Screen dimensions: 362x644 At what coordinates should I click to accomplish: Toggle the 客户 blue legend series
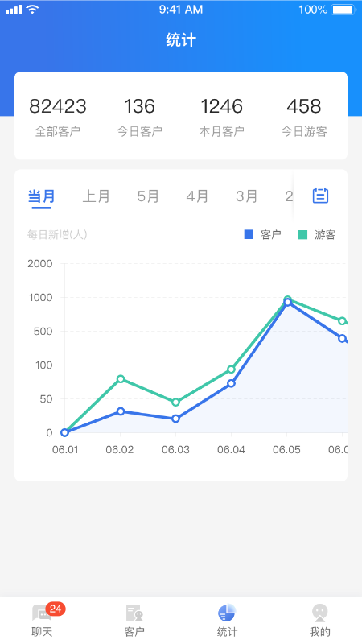tap(263, 234)
